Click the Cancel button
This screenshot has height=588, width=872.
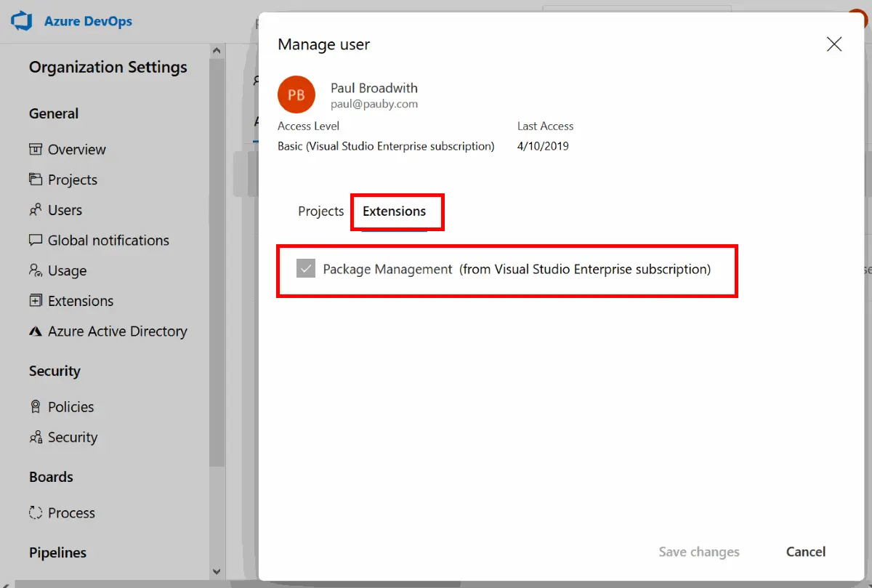[806, 552]
